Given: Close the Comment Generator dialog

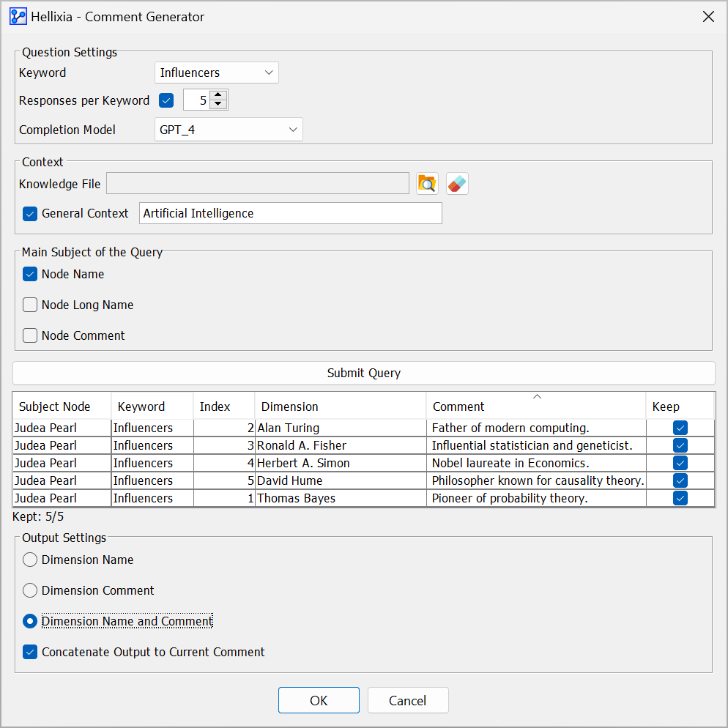Looking at the screenshot, I should click(x=708, y=17).
